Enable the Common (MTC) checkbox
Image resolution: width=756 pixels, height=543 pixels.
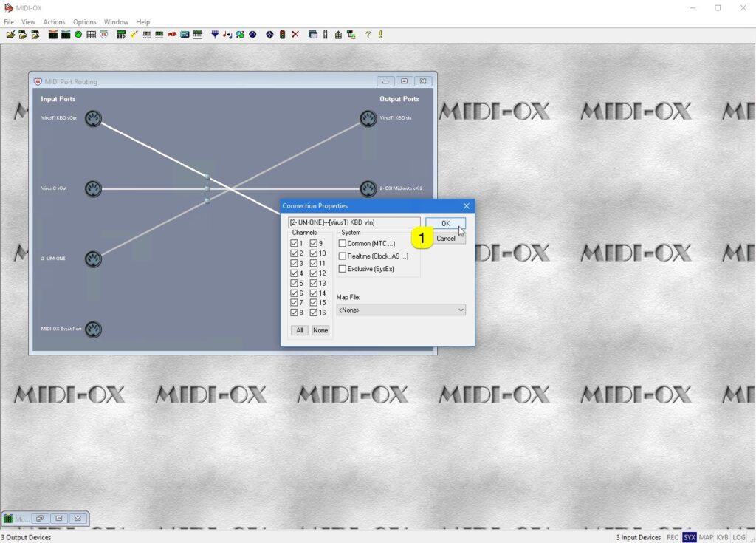pyautogui.click(x=343, y=242)
